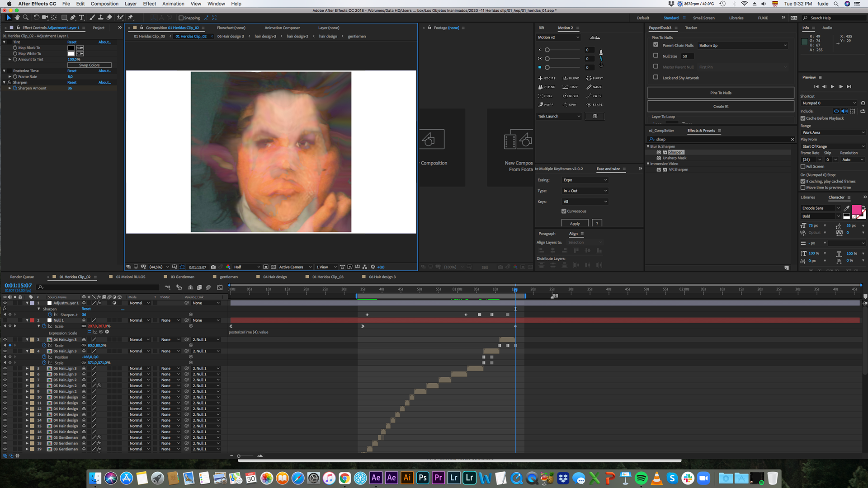868x488 pixels.
Task: Select the Zoom magnifier tool
Action: (26, 18)
